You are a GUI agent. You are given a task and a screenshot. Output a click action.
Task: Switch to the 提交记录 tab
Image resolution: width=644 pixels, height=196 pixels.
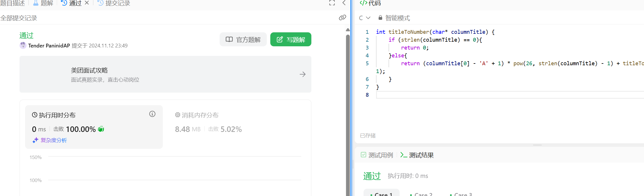point(114,3)
